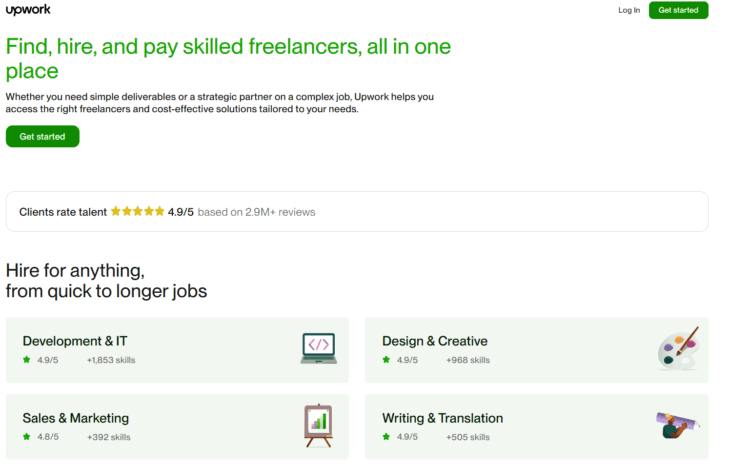Click the green star under Development & IT
The image size is (750, 466).
[x=27, y=360]
